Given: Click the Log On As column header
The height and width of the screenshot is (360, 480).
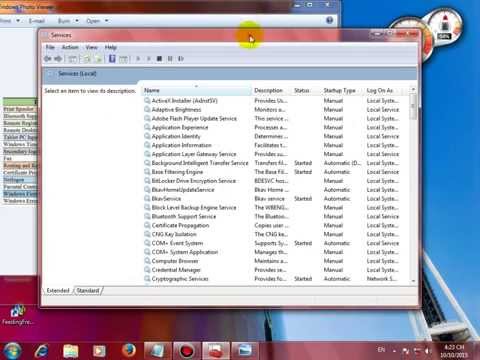Looking at the screenshot, I should pos(385,90).
